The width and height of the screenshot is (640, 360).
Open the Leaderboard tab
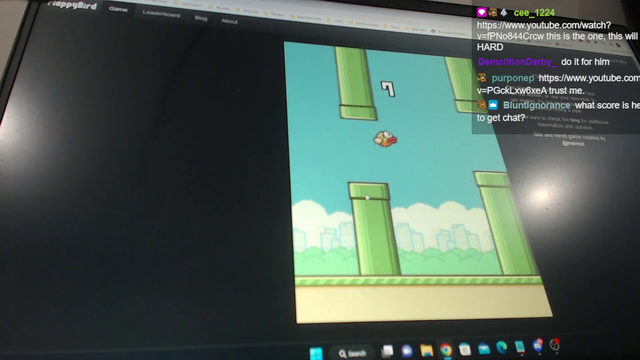161,14
